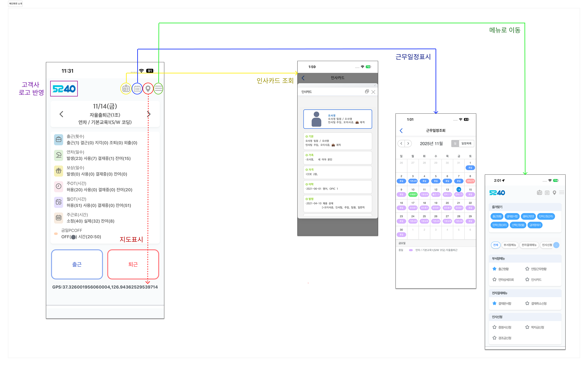Image resolution: width=588 pixels, height=366 pixels.
Task: Close the 인사카드 popup with the X icon
Action: (373, 92)
